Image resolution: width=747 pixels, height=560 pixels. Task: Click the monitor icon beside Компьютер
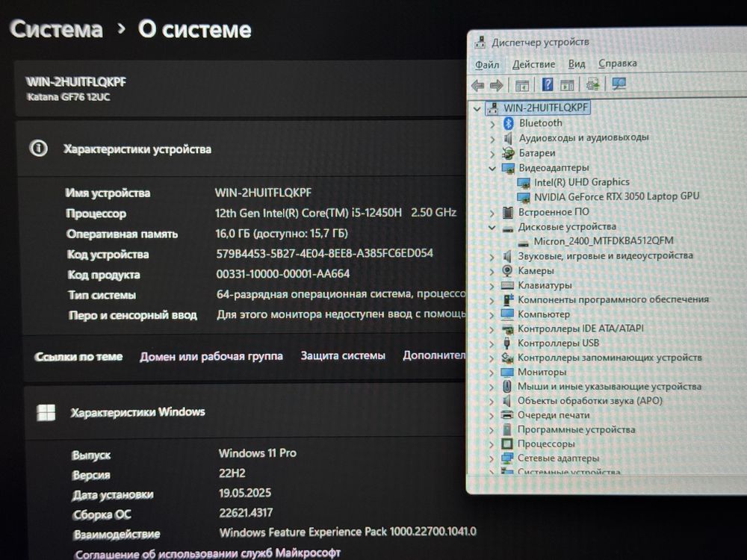[507, 314]
